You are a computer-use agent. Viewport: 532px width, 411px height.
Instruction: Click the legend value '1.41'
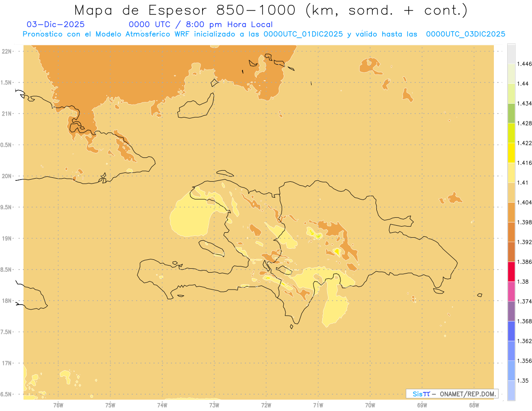pos(524,183)
